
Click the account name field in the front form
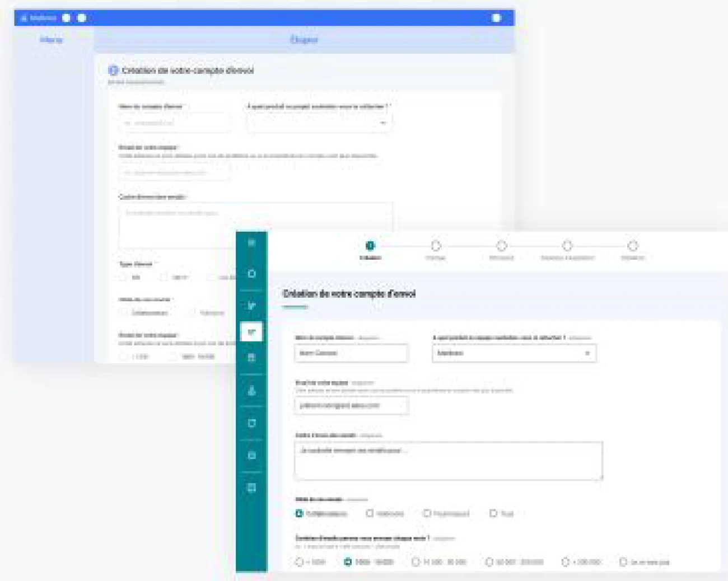351,353
